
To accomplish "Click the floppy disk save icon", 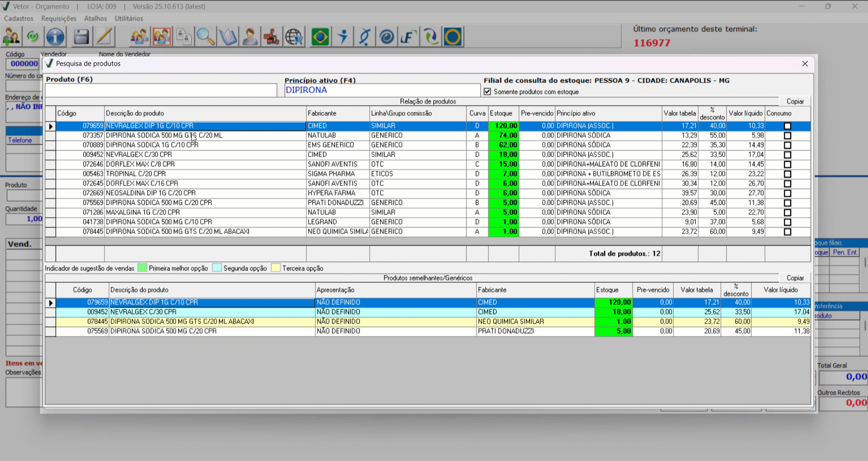I will click(81, 37).
